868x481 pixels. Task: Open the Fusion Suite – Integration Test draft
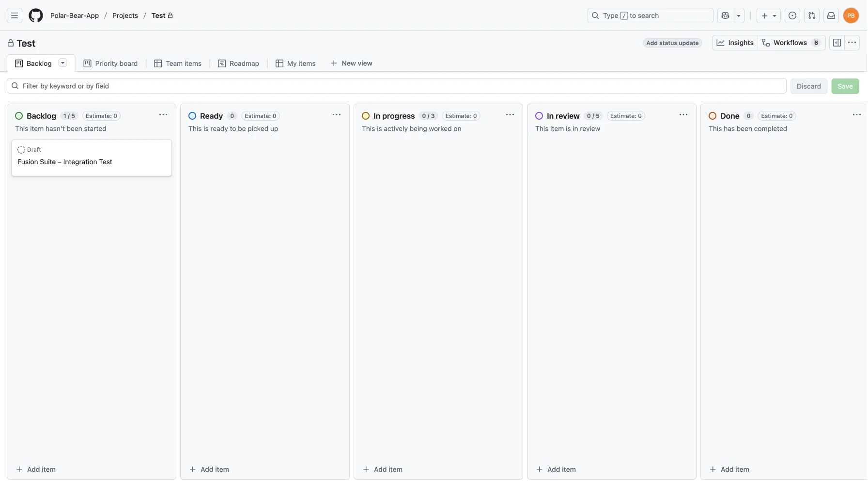click(65, 162)
